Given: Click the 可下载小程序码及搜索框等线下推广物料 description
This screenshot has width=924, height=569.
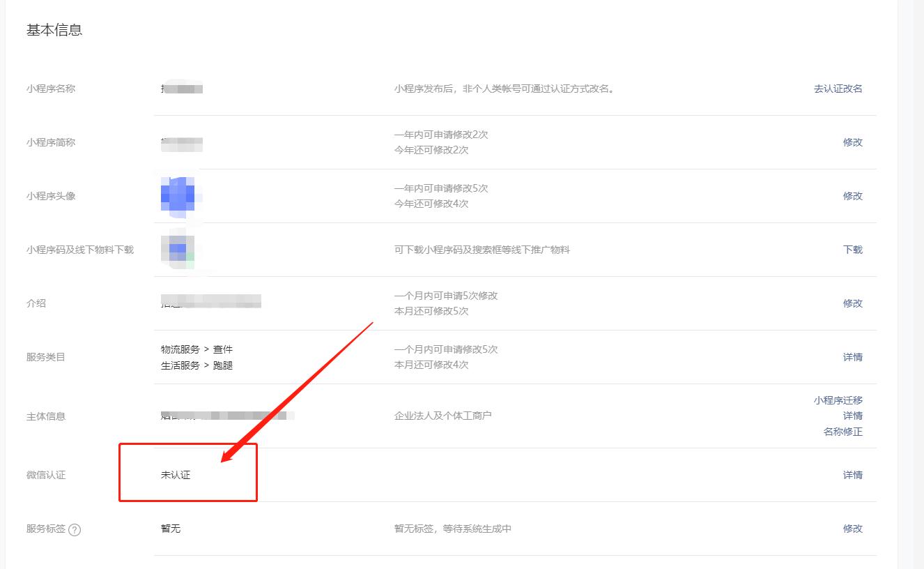Looking at the screenshot, I should pyautogui.click(x=482, y=250).
